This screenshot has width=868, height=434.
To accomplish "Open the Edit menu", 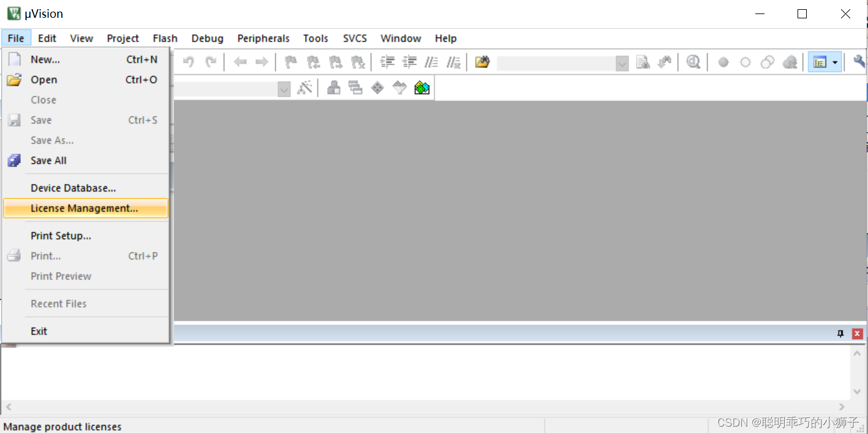I will click(47, 38).
